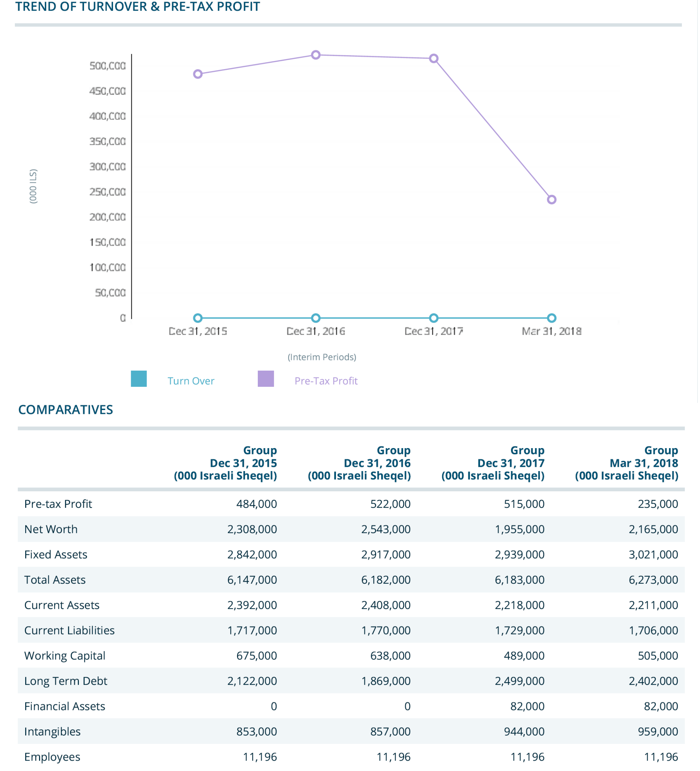Click the Pre-tax Profit value '235,000'
Image resolution: width=700 pixels, height=771 pixels.
[x=658, y=504]
